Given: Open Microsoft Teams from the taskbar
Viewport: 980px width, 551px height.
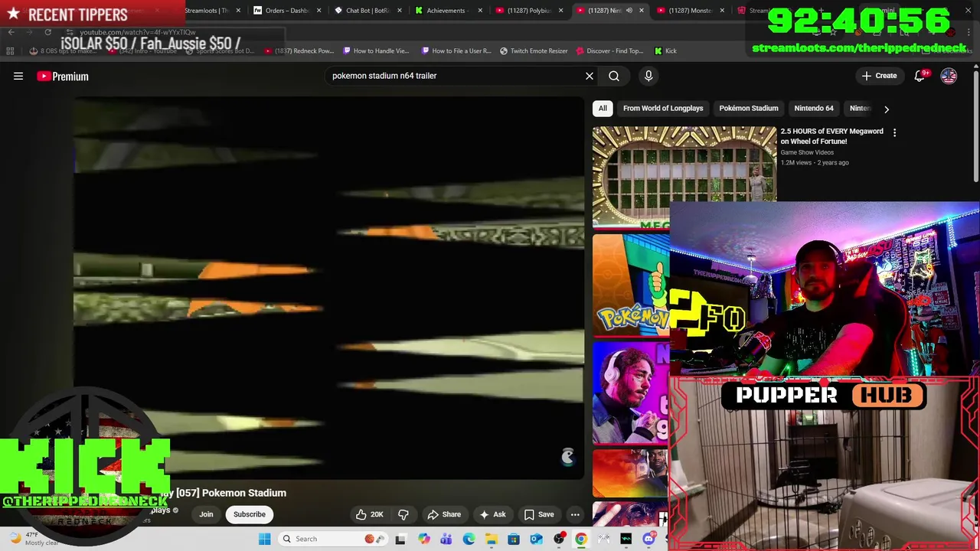Looking at the screenshot, I should point(446,539).
